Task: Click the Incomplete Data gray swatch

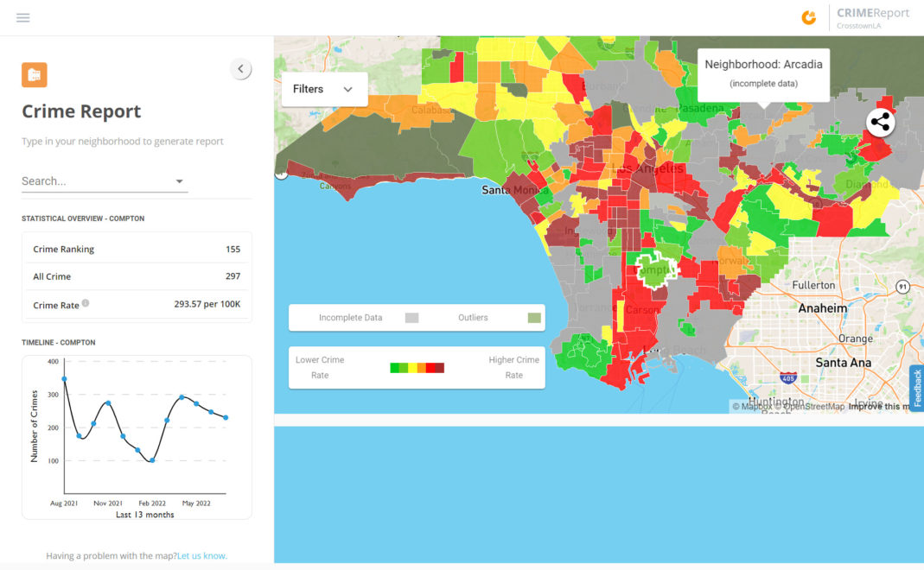Action: pos(411,318)
